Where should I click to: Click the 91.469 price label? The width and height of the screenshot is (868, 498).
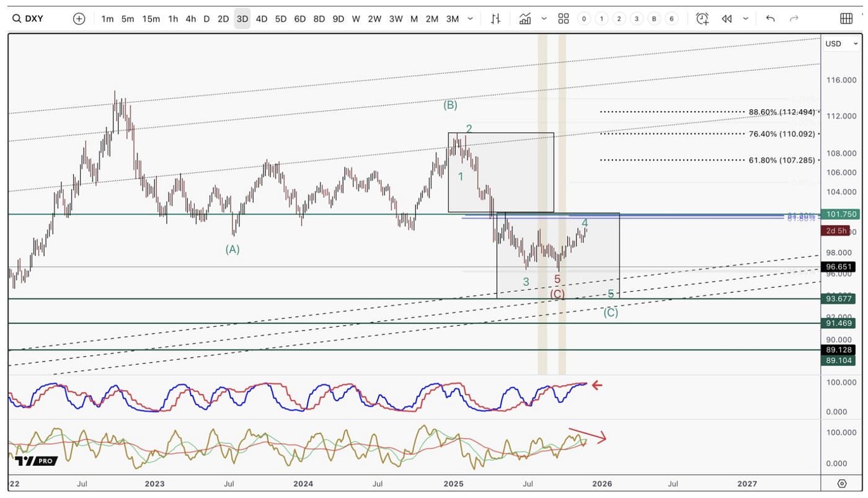coord(838,324)
